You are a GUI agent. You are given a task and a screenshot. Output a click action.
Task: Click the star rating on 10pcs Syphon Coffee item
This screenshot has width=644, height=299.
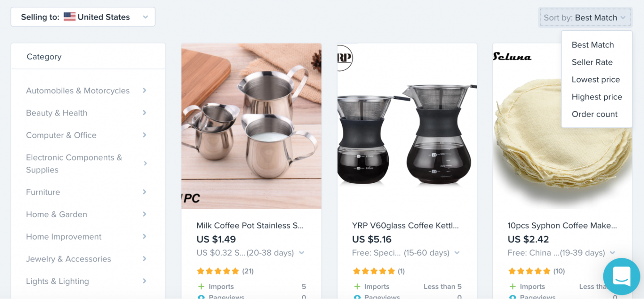click(x=529, y=271)
